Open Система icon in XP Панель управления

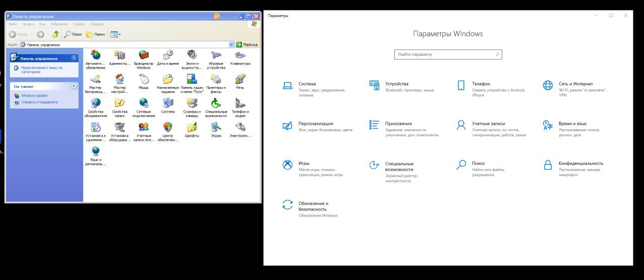click(x=168, y=103)
